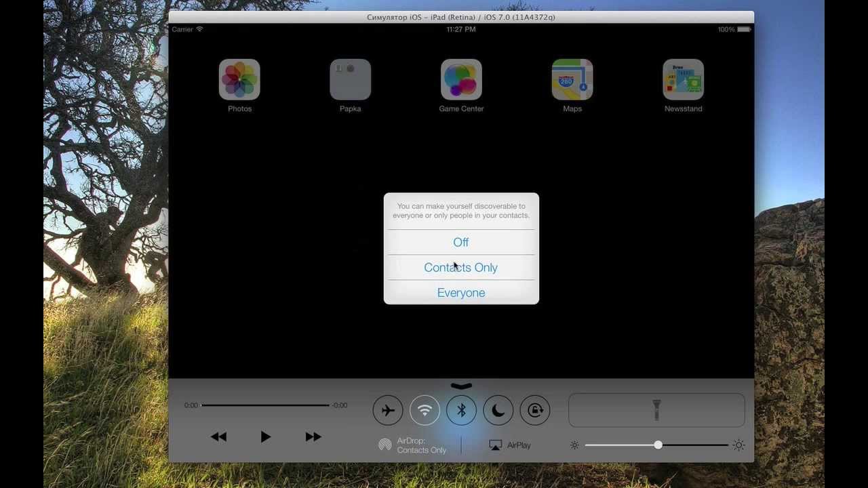Click the Carrier label in status bar
Screen dimensions: 868x488
pos(182,30)
